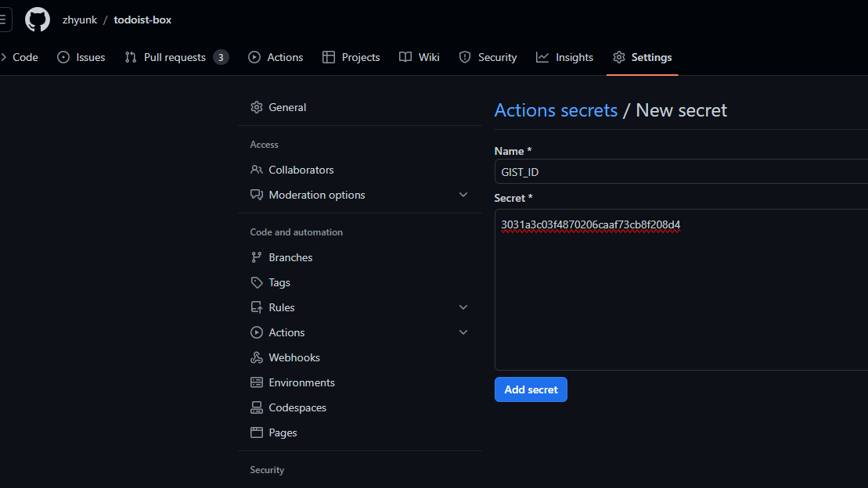The height and width of the screenshot is (488, 868).
Task: Click the New secret heading text
Action: pyautogui.click(x=682, y=110)
